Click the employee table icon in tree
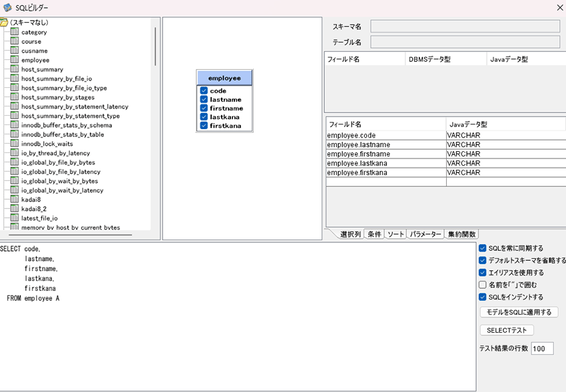 pos(15,60)
